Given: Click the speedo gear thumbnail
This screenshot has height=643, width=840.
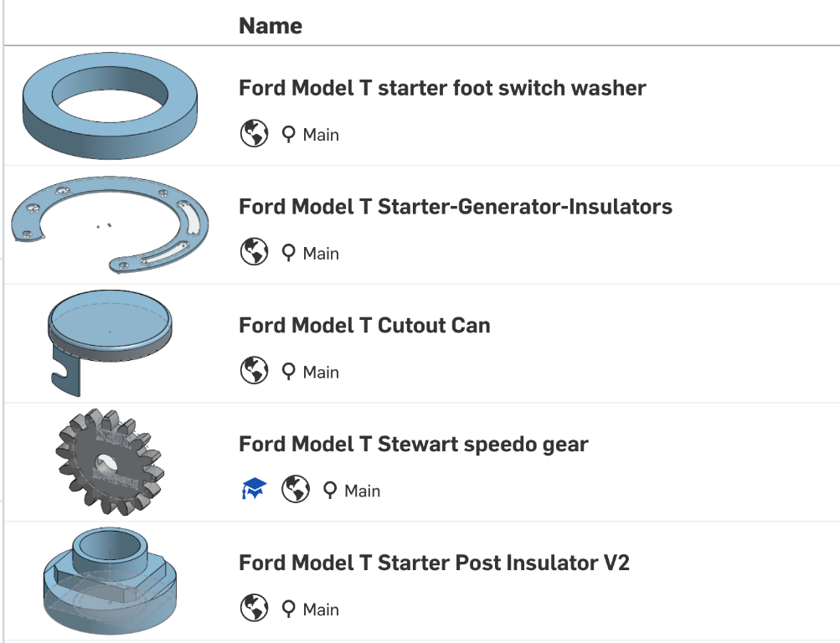Looking at the screenshot, I should 109,462.
